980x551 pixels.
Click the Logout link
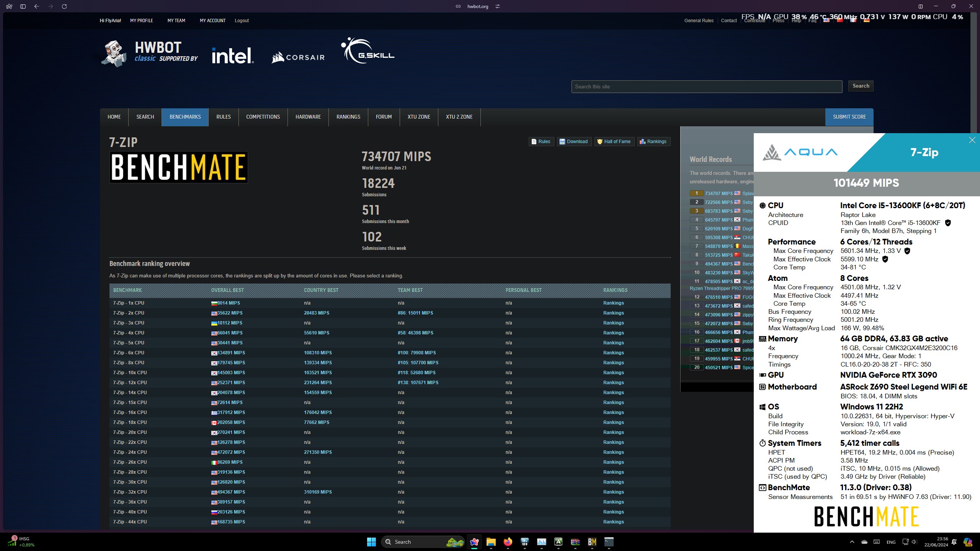242,21
